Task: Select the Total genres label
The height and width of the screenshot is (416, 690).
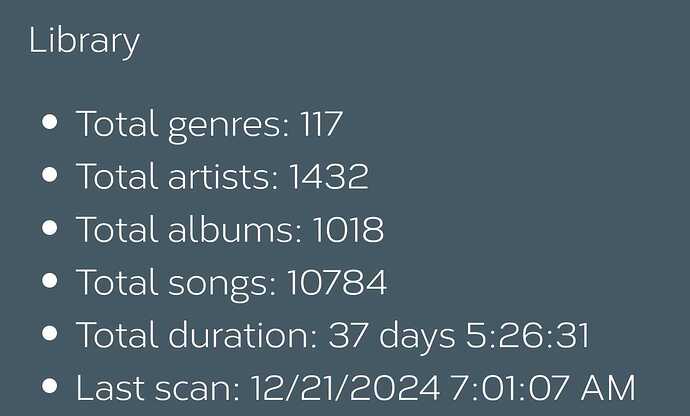Action: click(x=183, y=125)
